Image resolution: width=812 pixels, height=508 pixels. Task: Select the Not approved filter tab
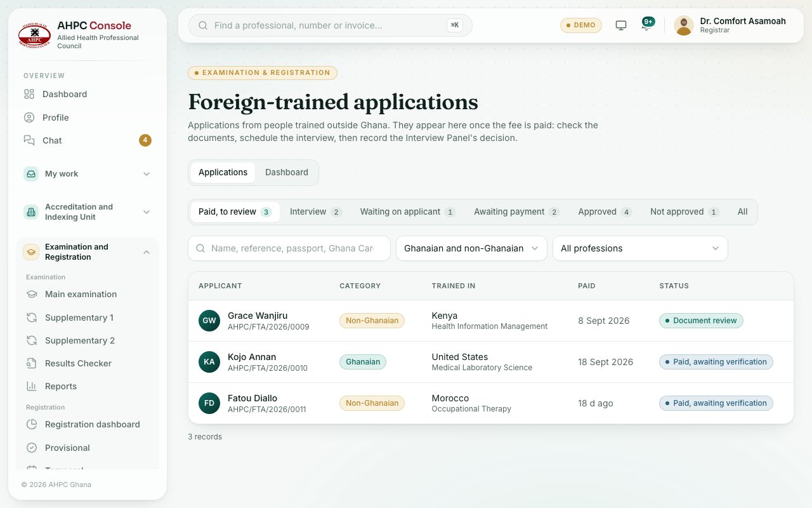point(685,212)
